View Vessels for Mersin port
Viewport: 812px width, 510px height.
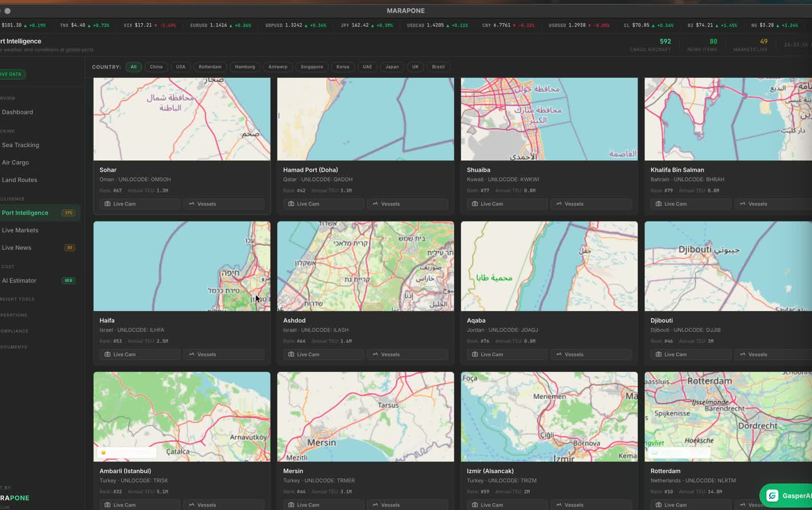(x=408, y=504)
